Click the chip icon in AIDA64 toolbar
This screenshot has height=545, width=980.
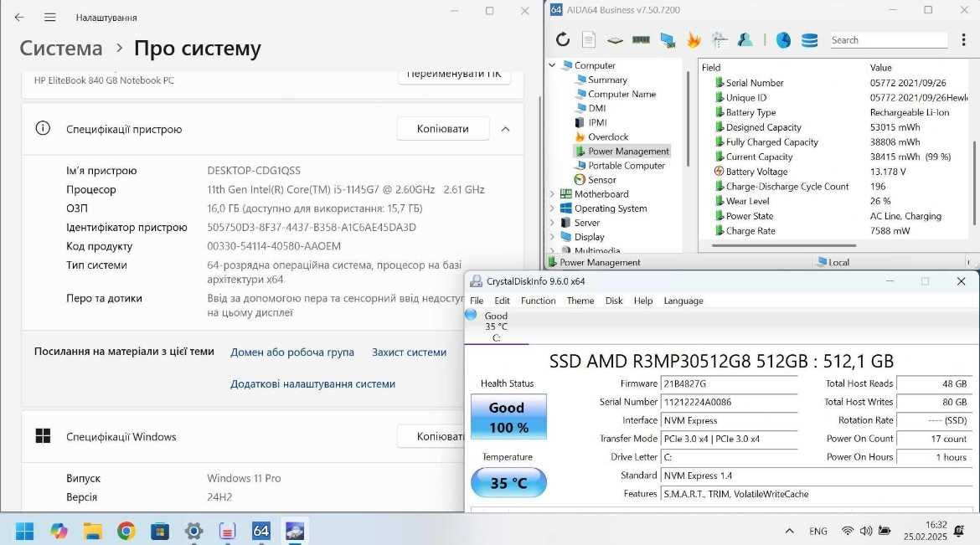(x=615, y=40)
